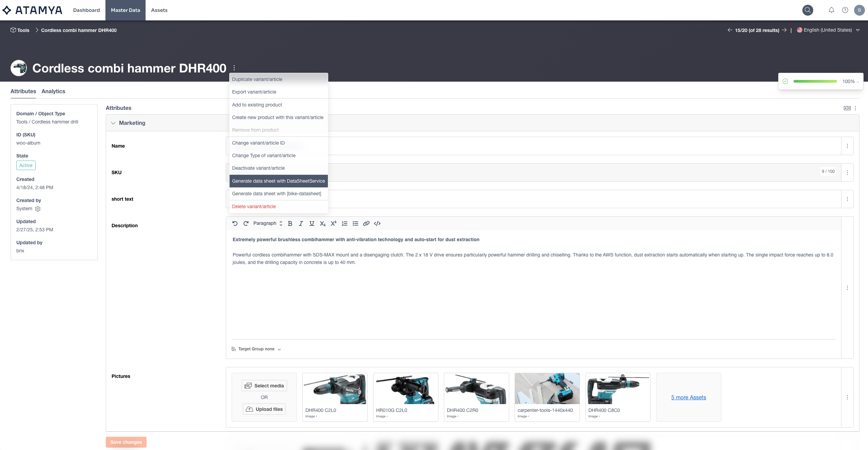
Task: Open options for Name attribute row
Action: tap(847, 146)
